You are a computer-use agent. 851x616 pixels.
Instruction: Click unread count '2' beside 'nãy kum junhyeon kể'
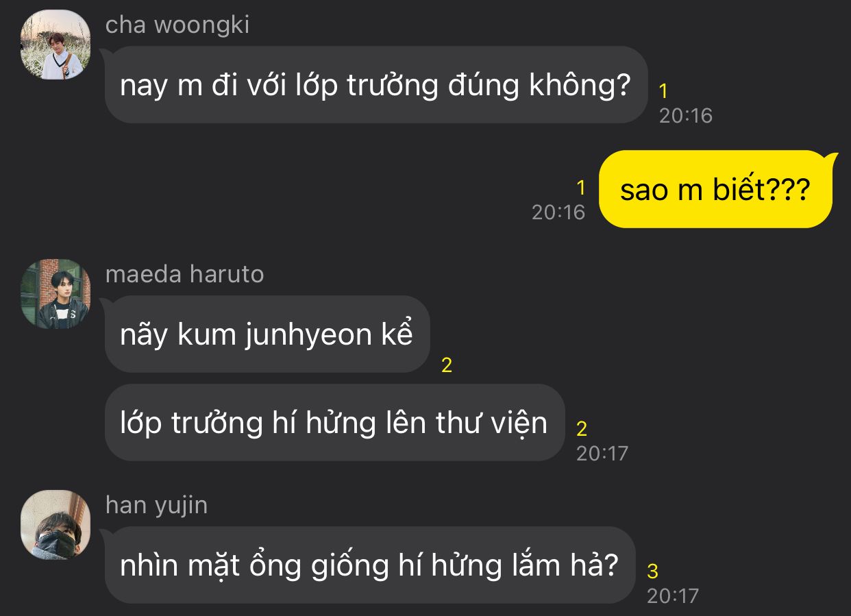[447, 365]
